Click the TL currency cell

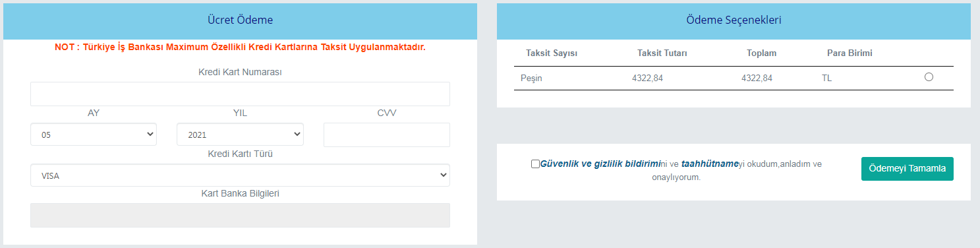[827, 78]
